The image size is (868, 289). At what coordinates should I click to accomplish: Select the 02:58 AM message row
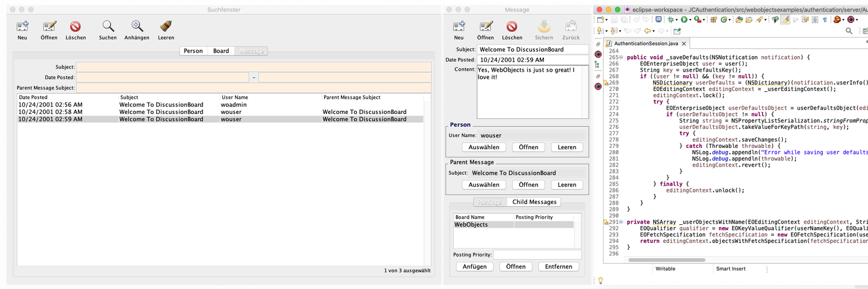click(220, 112)
